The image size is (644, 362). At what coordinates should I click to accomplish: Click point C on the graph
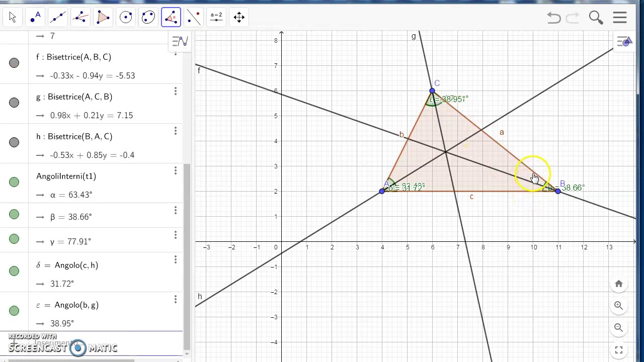432,90
